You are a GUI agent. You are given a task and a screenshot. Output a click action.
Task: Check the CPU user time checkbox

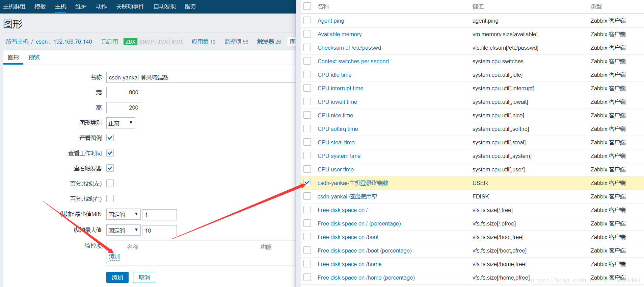point(307,169)
